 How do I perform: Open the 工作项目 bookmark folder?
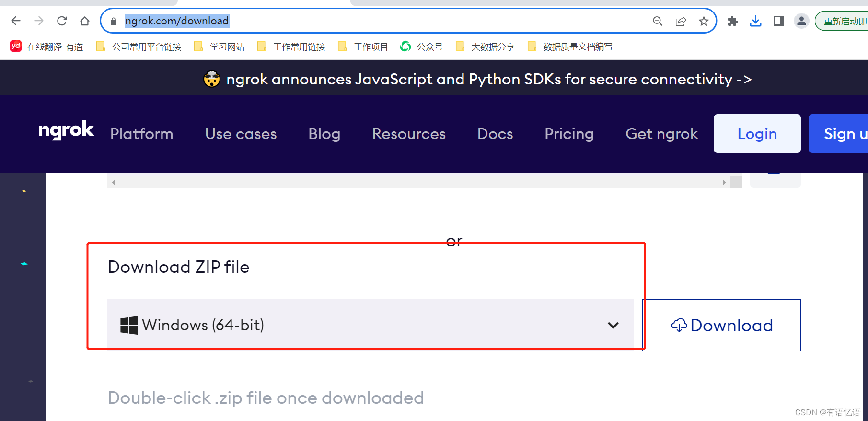[363, 47]
